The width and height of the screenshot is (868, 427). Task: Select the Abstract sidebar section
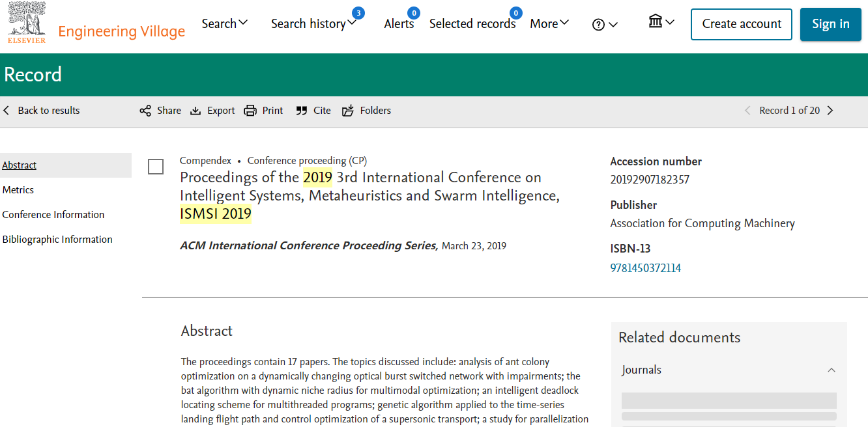(x=66, y=165)
